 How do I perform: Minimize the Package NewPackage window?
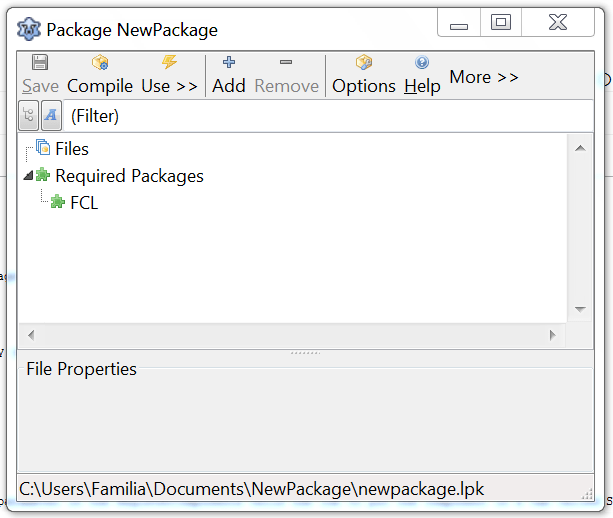tap(459, 23)
